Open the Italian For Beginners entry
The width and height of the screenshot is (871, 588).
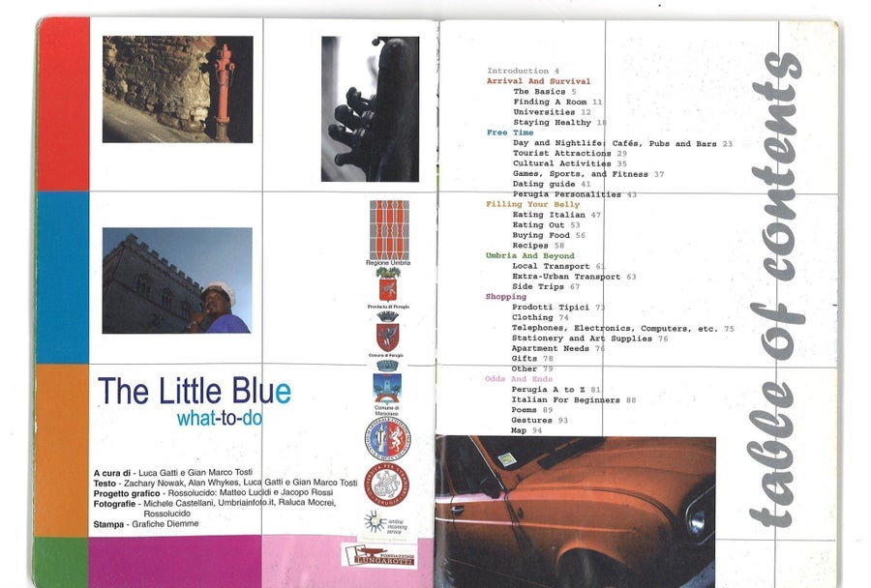click(565, 399)
